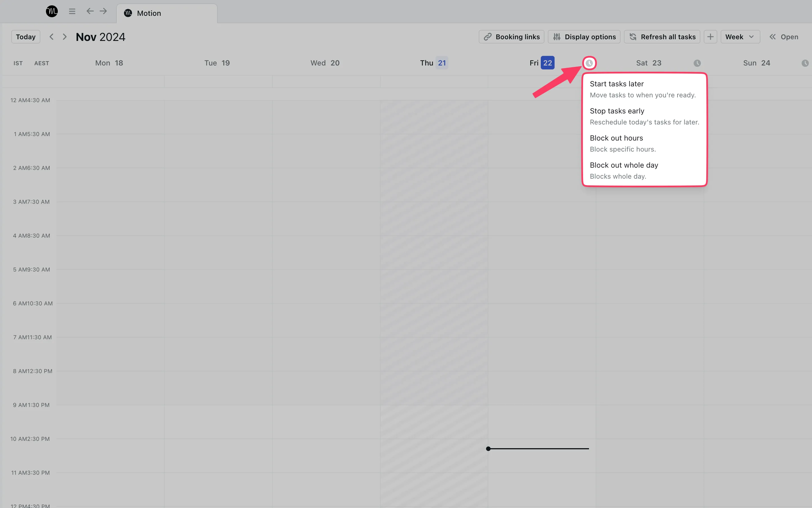Click the sliders icon in Display options
The height and width of the screenshot is (508, 812).
[x=557, y=37]
